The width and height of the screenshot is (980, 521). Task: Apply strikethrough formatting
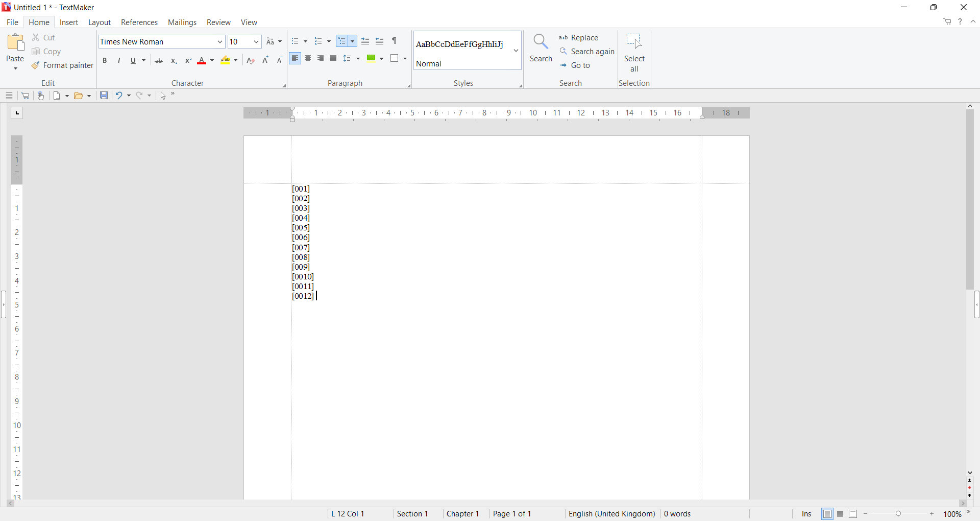click(159, 61)
